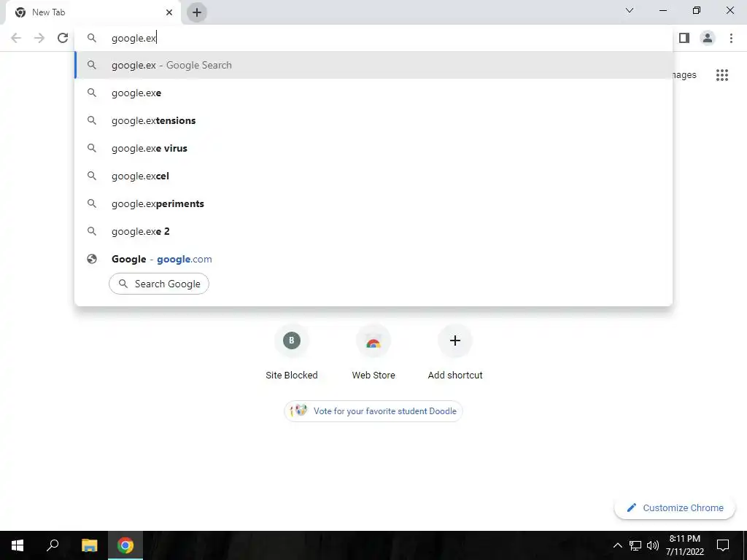
Task: Open the network tray icon
Action: [635, 545]
